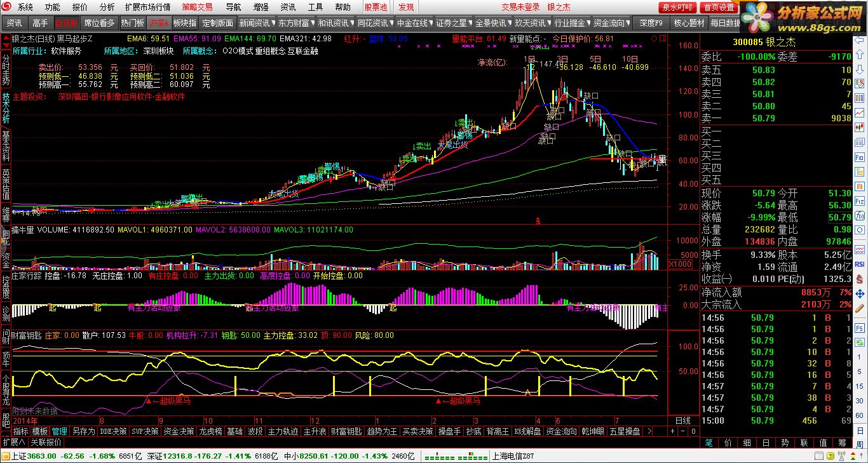Switch to the 筹 tab under tick list

click(x=842, y=443)
